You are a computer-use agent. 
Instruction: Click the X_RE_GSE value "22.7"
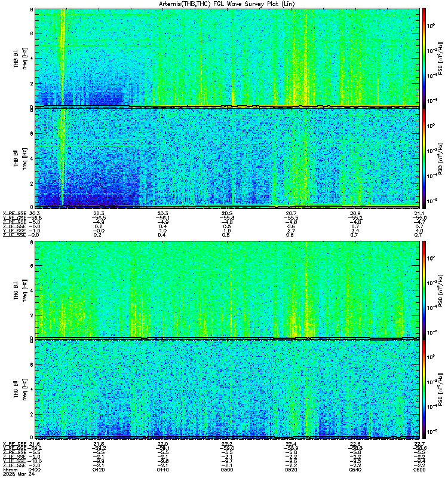pyautogui.click(x=419, y=444)
